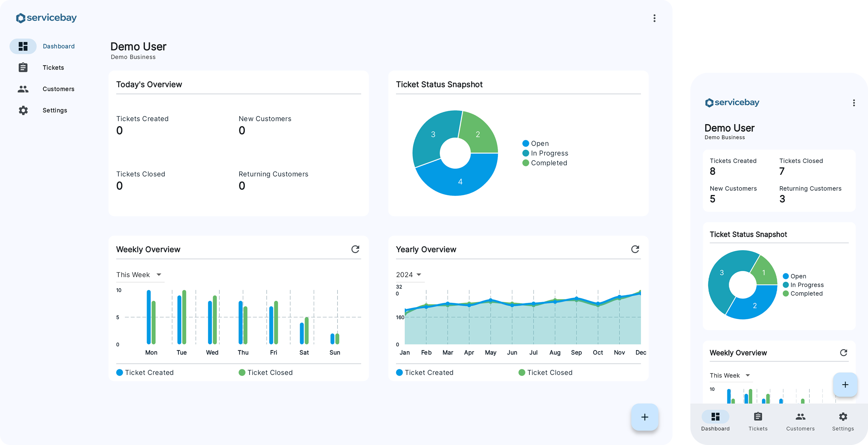
Task: Click the Tickets Created value 8 in mobile view
Action: [x=712, y=171]
